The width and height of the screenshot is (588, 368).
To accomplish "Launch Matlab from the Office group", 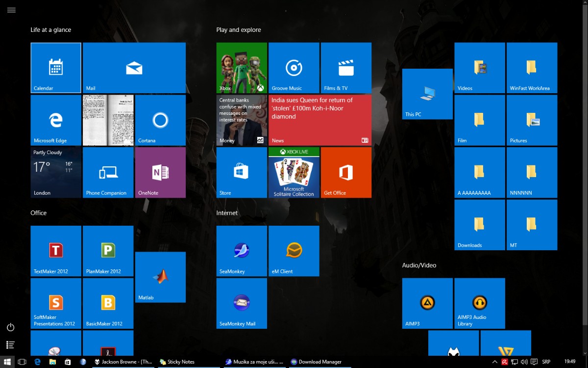I will pyautogui.click(x=160, y=277).
